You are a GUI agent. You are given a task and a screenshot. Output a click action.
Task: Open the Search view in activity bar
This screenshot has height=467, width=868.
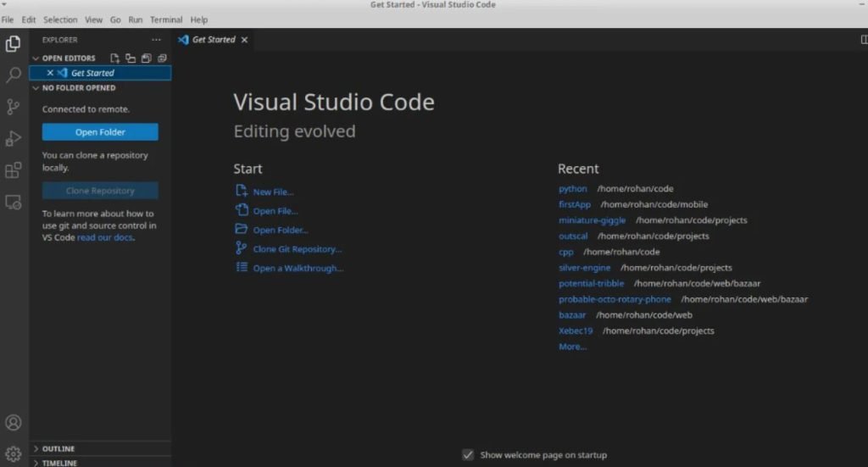coord(14,75)
